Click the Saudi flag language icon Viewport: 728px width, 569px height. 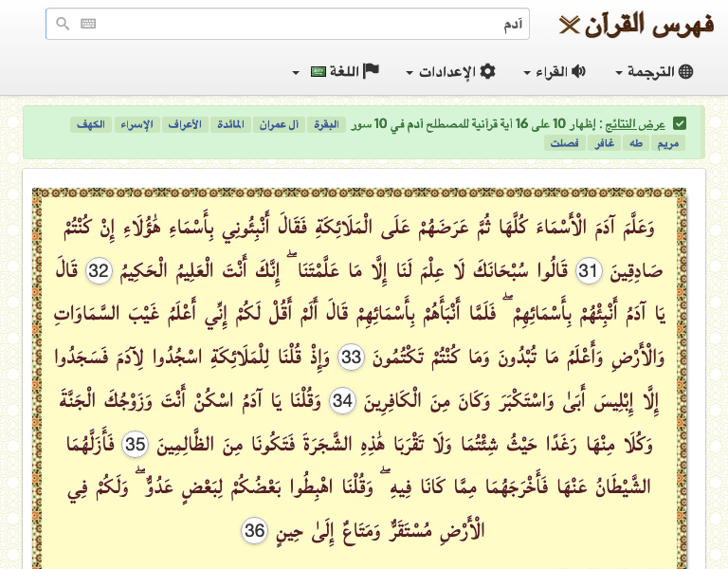point(318,72)
